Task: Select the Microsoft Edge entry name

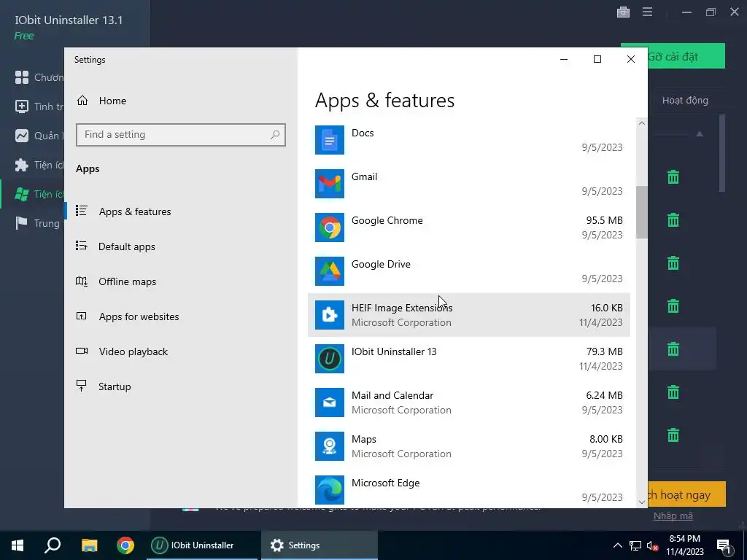Action: (x=385, y=483)
